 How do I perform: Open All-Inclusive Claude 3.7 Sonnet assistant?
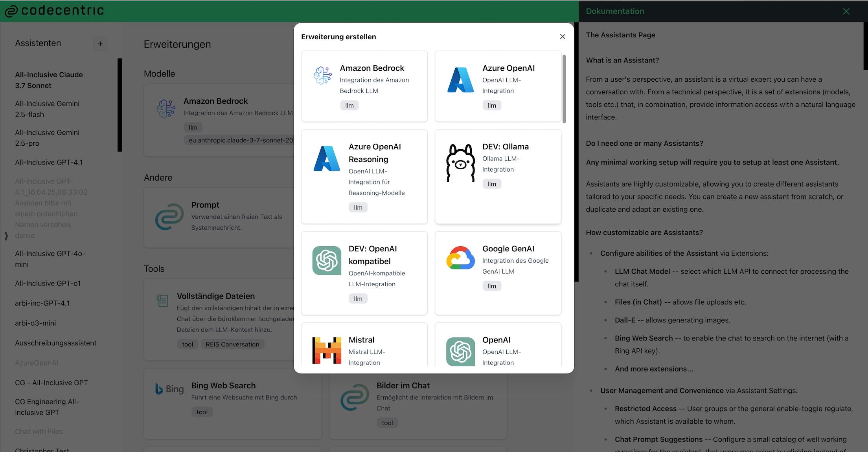[x=49, y=80]
